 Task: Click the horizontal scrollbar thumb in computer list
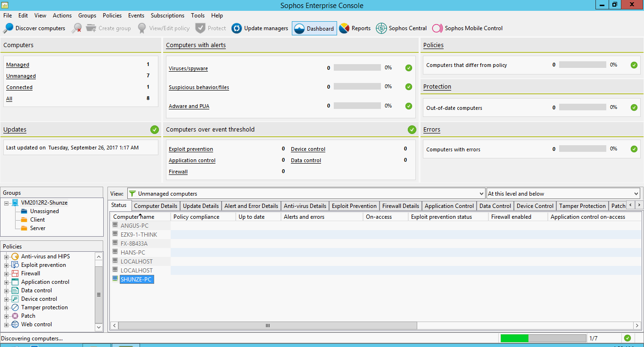click(x=267, y=325)
